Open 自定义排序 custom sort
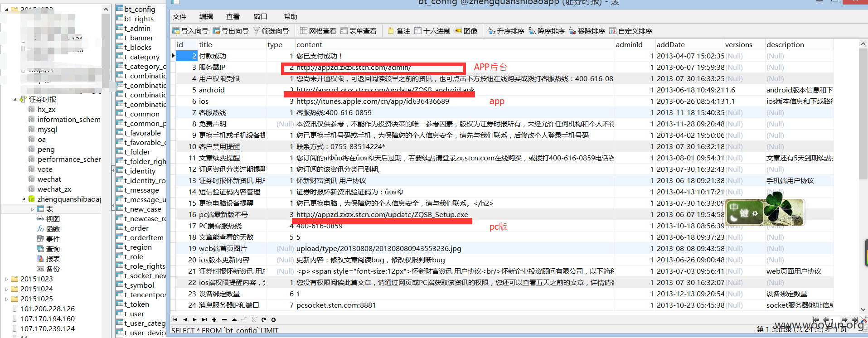This screenshot has height=338, width=868. 631,31
